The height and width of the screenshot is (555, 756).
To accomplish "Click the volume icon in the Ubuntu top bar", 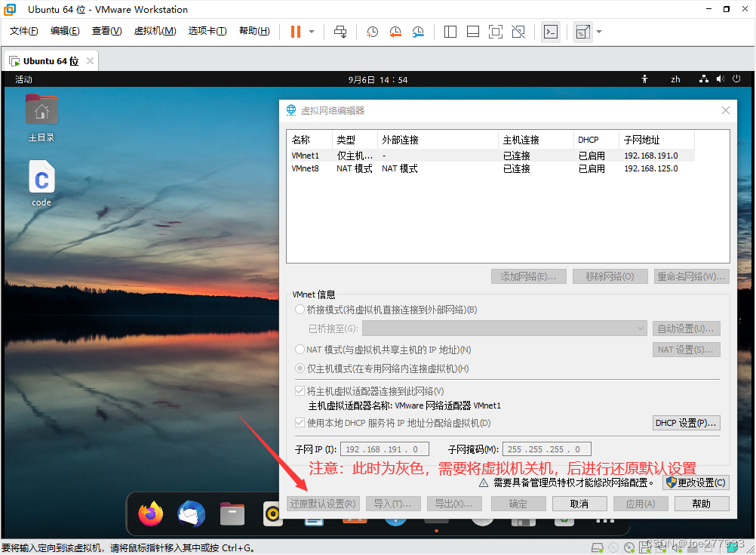I will tap(720, 79).
